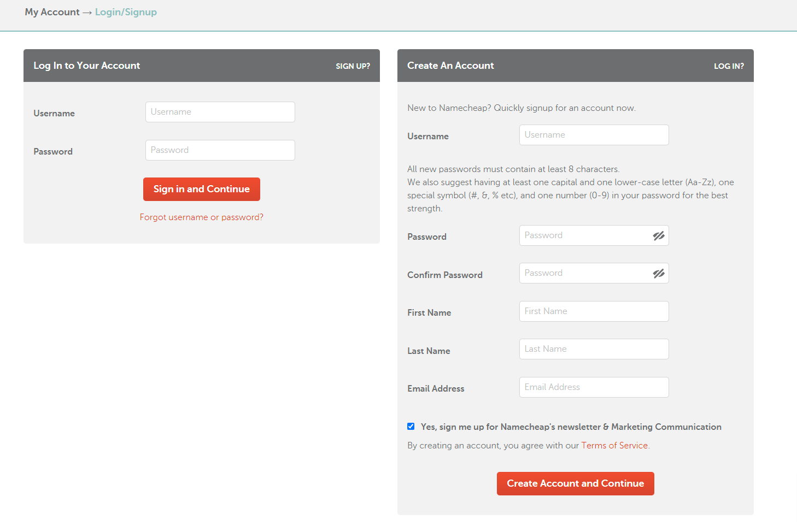Focus the Confirm Password input field

tap(594, 273)
